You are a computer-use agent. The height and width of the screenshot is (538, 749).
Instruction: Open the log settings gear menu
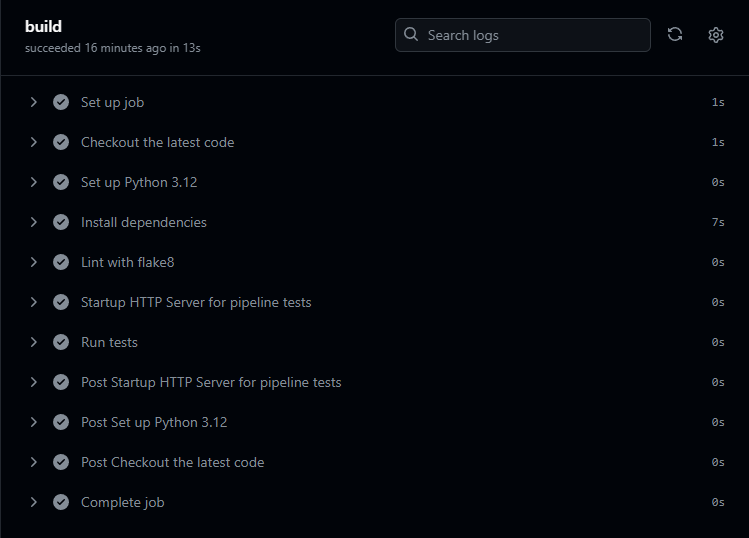tap(716, 35)
